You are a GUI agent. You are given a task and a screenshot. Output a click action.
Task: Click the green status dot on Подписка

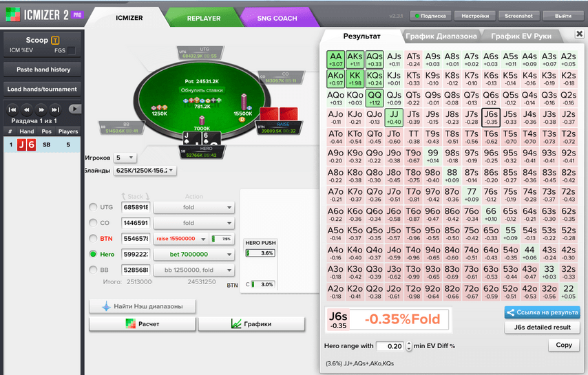coord(417,16)
